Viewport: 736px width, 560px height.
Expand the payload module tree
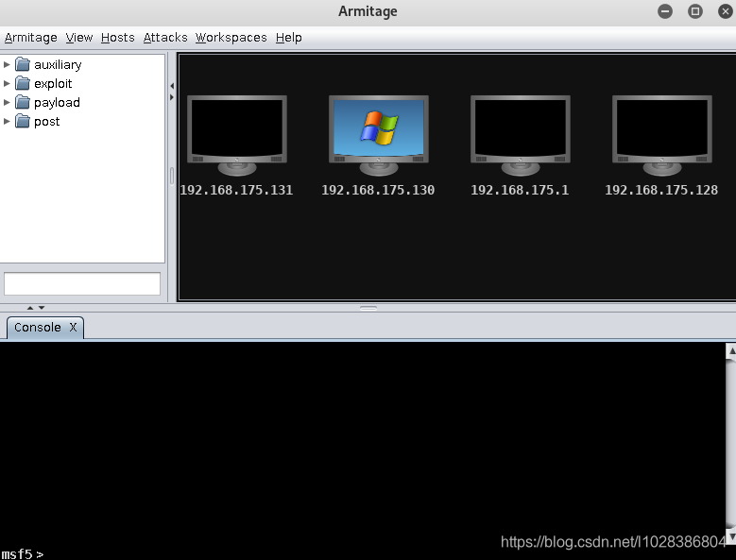[7, 102]
